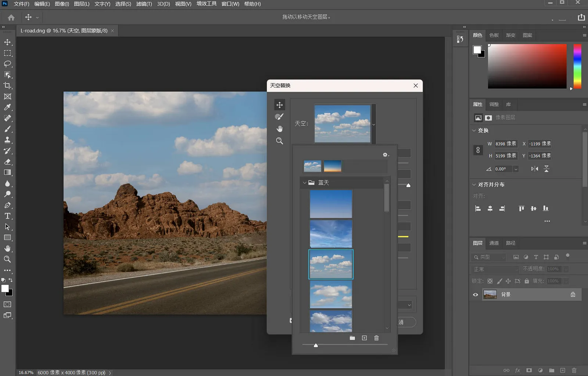This screenshot has height=376, width=588.
Task: Select the Brush tool
Action: point(7,129)
